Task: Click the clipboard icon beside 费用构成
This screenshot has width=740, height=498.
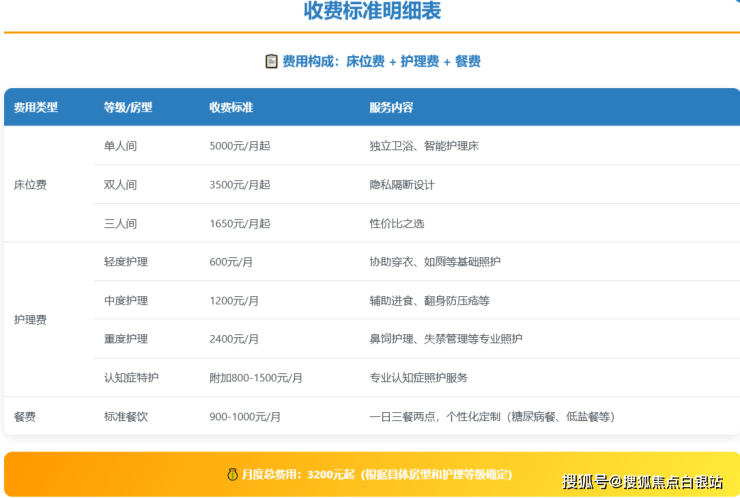Action: pos(271,62)
